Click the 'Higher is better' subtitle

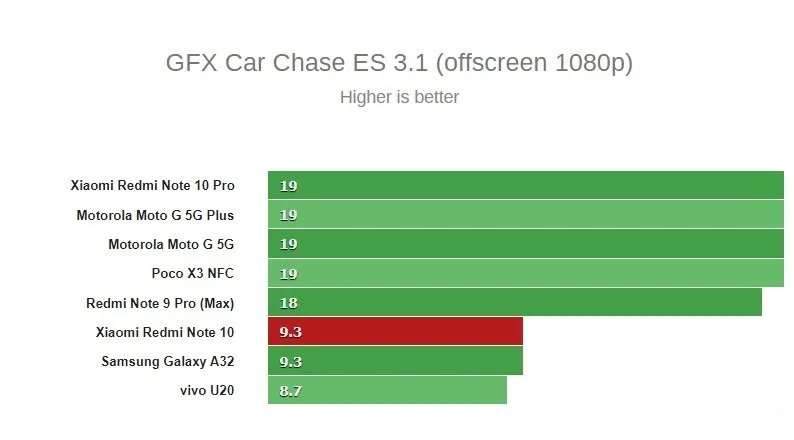(x=399, y=97)
